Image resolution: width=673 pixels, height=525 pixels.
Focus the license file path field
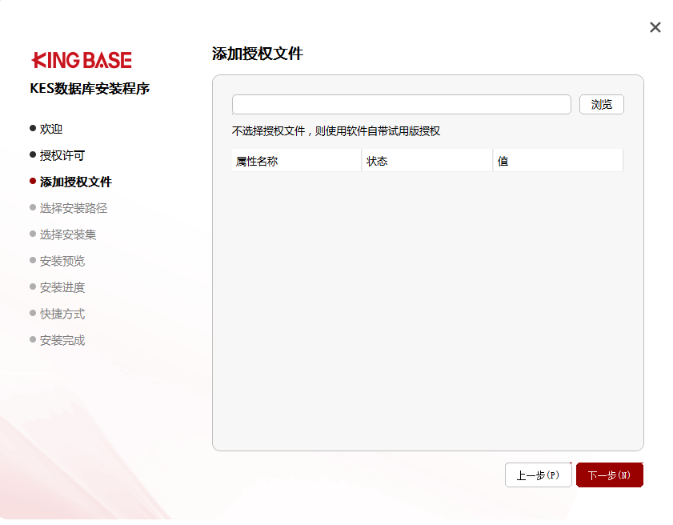(401, 104)
